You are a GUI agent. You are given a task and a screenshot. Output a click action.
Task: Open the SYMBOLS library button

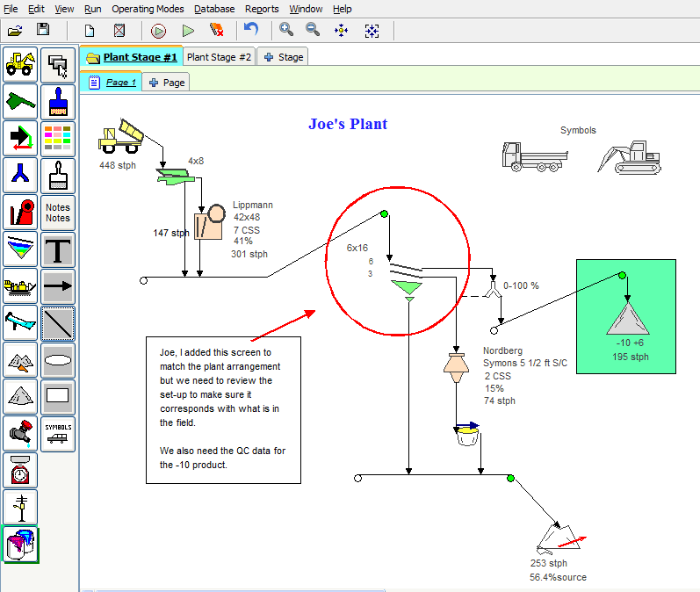pos(58,434)
